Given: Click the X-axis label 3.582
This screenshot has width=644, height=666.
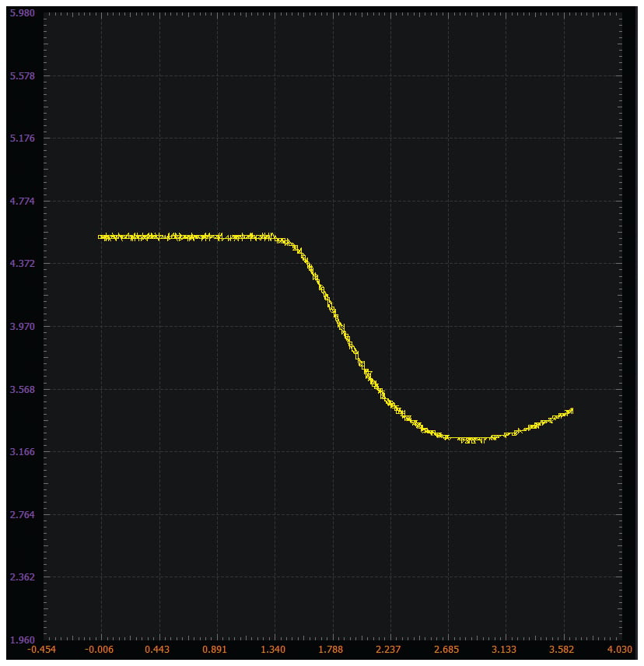Looking at the screenshot, I should click(562, 650).
